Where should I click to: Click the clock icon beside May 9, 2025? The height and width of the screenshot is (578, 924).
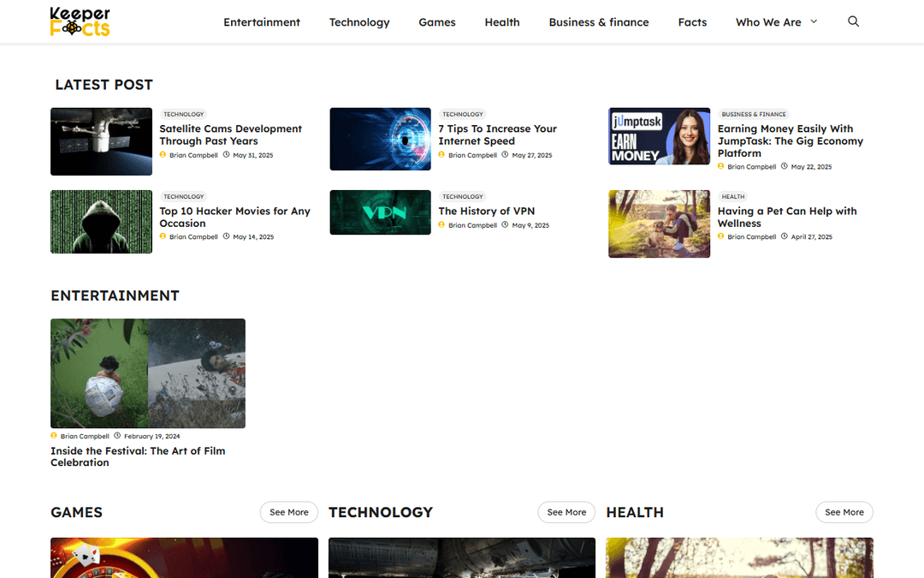[x=505, y=224]
